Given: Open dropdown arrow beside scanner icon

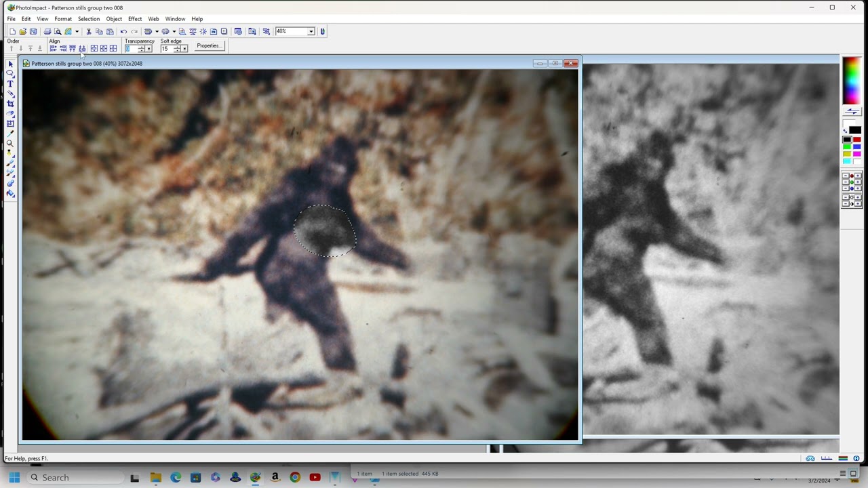Looking at the screenshot, I should tap(157, 31).
